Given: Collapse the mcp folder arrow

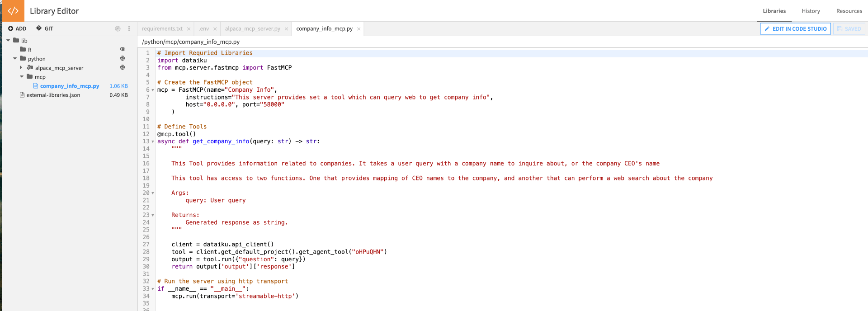Looking at the screenshot, I should (22, 76).
